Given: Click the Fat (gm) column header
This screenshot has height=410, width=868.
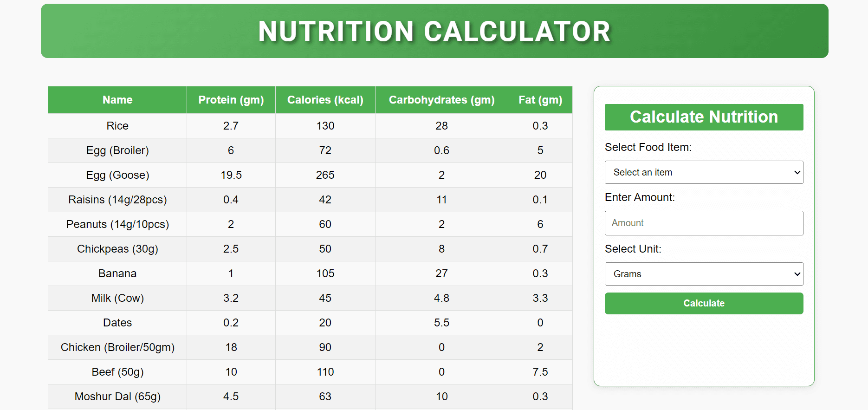Looking at the screenshot, I should pyautogui.click(x=540, y=100).
